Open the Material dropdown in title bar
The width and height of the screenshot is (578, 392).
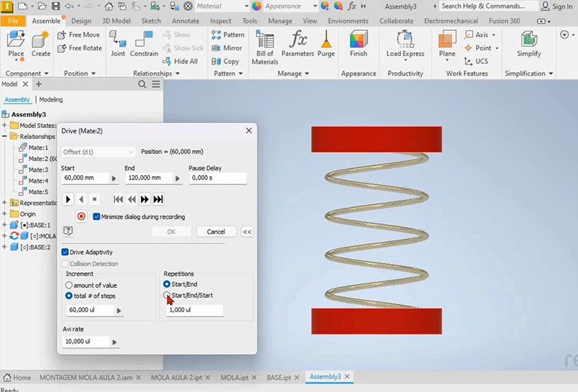tap(246, 6)
